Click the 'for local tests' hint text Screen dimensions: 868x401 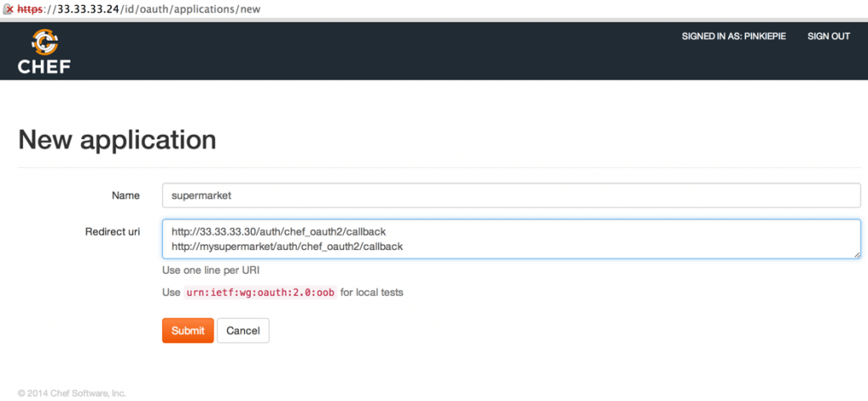point(371,292)
